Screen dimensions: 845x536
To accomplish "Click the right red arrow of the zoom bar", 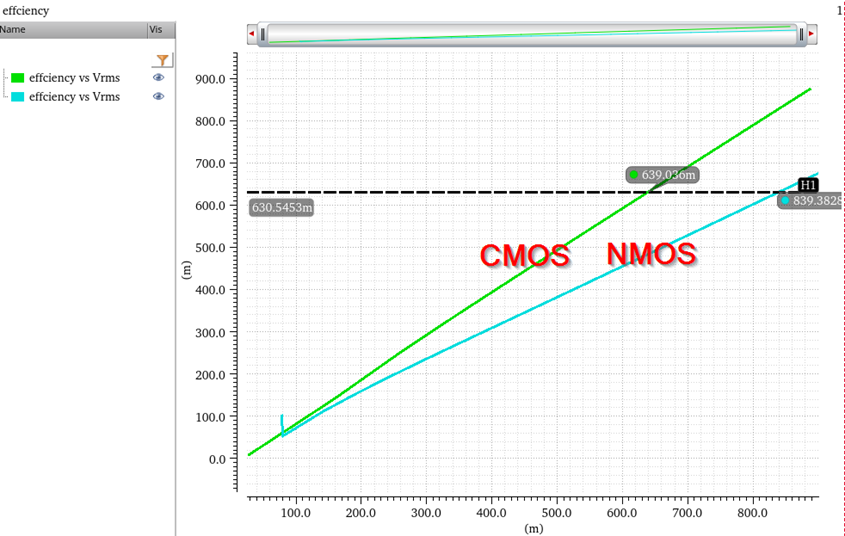I will click(x=812, y=35).
